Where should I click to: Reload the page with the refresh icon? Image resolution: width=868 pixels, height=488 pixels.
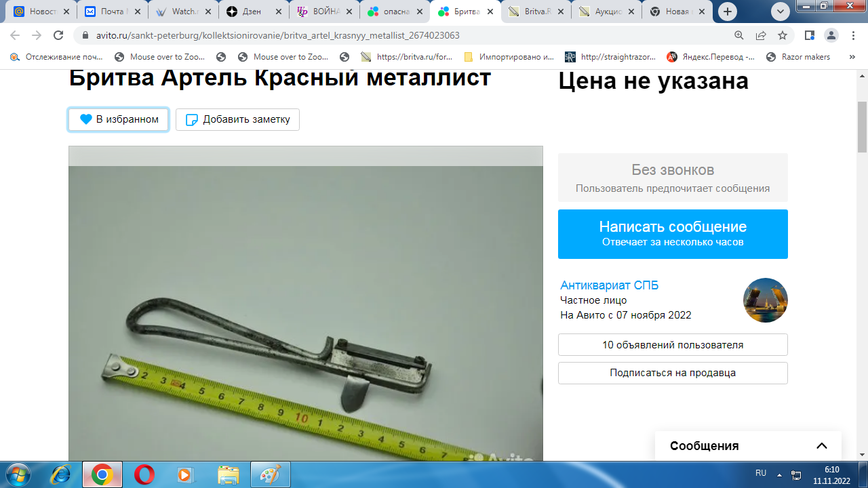coord(58,35)
